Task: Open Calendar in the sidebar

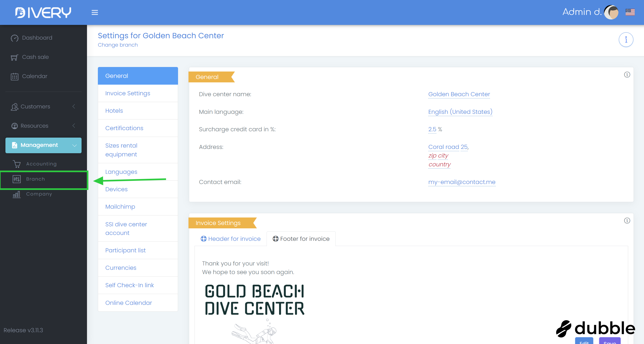Action: pos(34,76)
